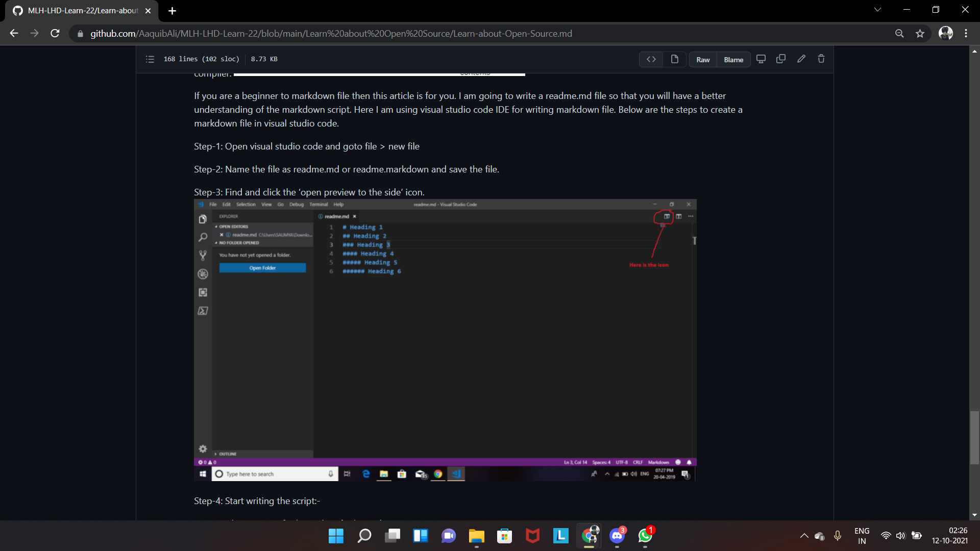
Task: Display the source blob view
Action: click(651, 59)
